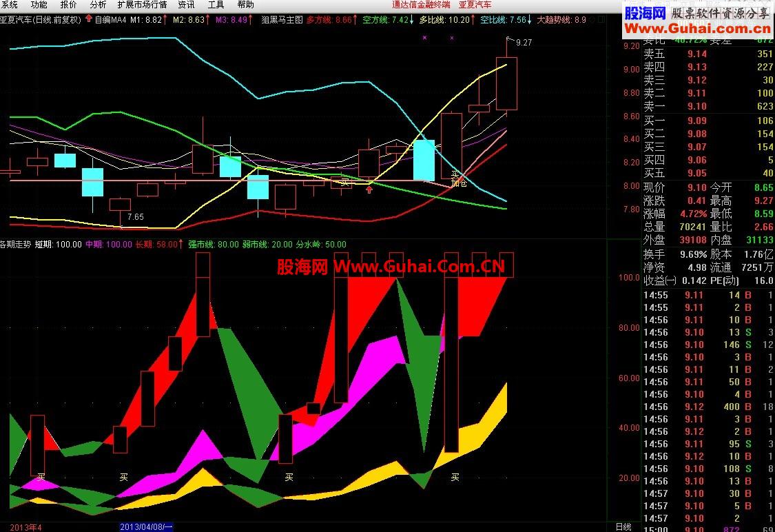Open the 分析 menu
This screenshot has width=775, height=532.
point(98,5)
